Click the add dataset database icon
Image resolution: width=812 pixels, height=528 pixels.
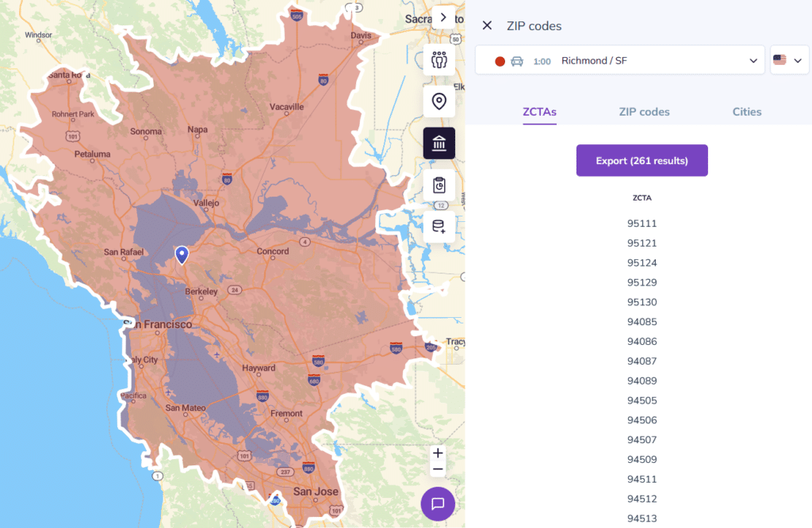pyautogui.click(x=439, y=228)
